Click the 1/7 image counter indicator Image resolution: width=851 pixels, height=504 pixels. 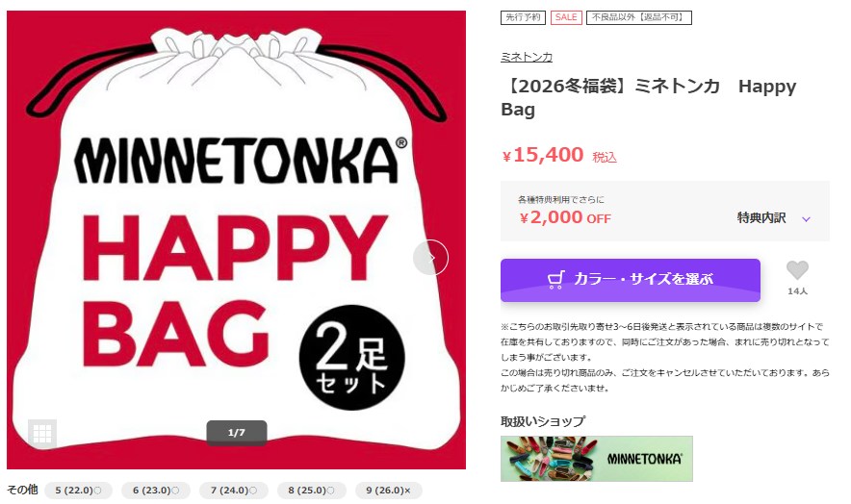237,433
